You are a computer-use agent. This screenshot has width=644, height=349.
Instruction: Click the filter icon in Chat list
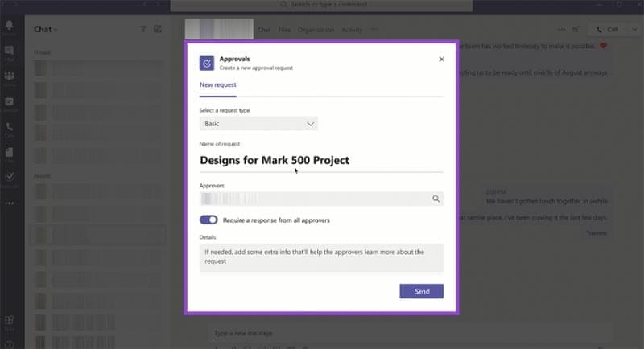(143, 29)
